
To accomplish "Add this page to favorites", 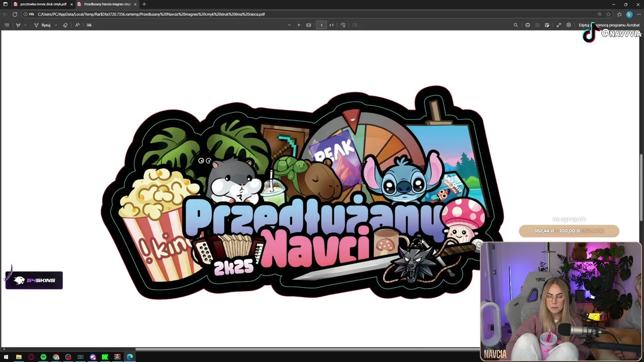I will pos(608,14).
